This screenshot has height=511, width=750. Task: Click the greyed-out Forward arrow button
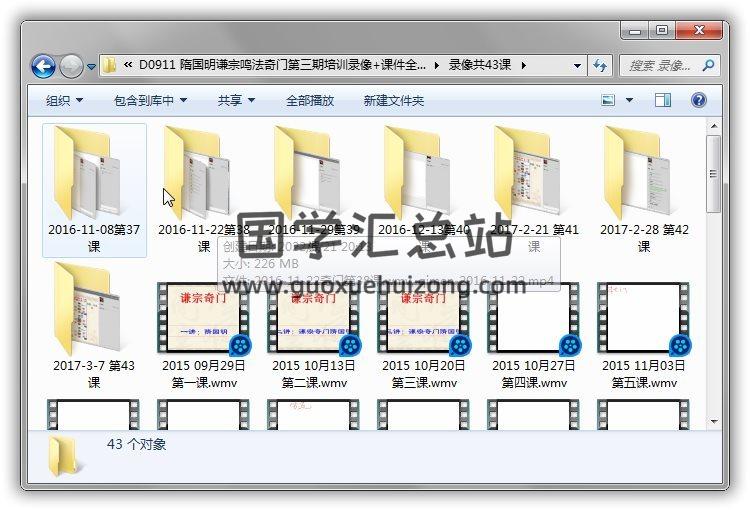71,66
